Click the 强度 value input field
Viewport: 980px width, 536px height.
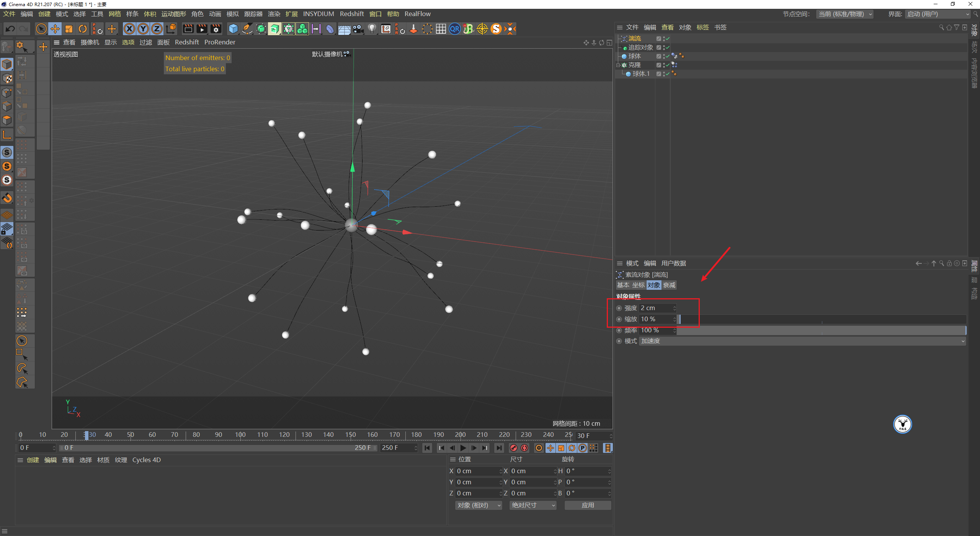pos(656,308)
